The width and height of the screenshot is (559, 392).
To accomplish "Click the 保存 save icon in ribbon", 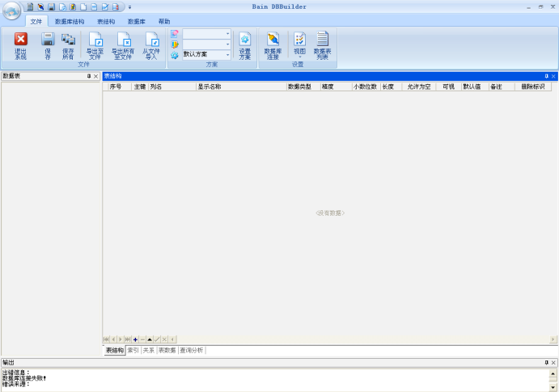I will 48,40.
